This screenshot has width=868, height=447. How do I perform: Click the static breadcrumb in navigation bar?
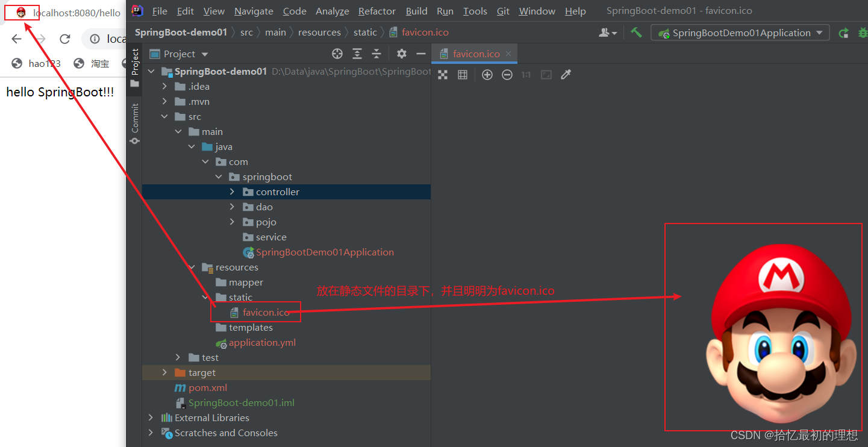tap(365, 33)
